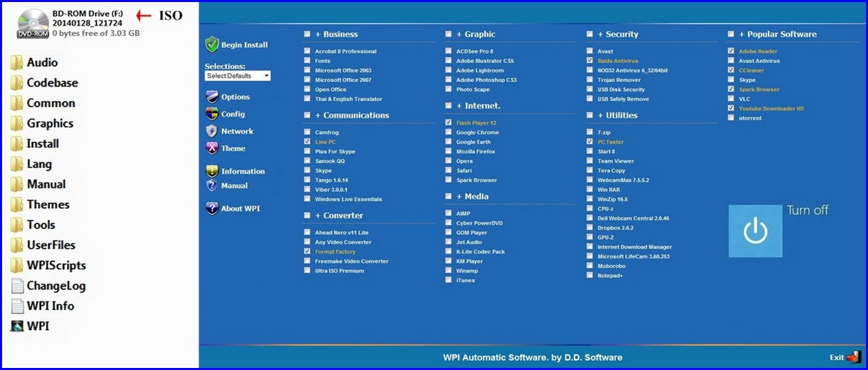Enable the Google Chrome checkbox

pyautogui.click(x=449, y=132)
